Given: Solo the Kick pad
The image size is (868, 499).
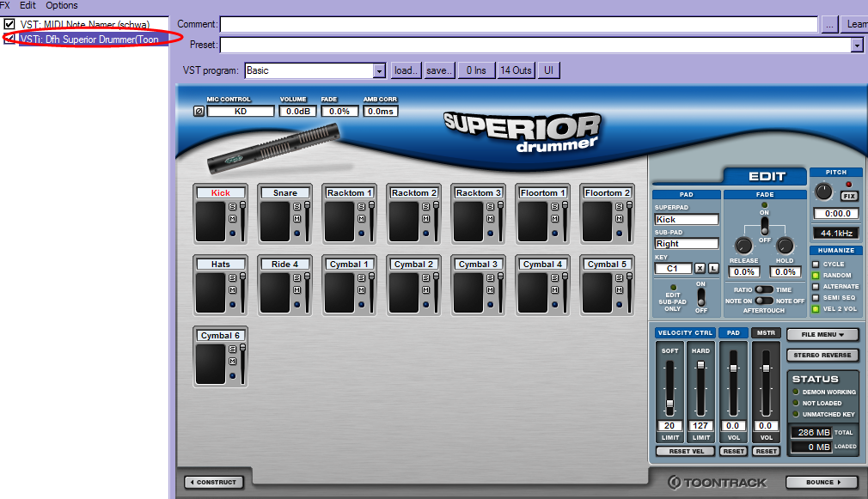Looking at the screenshot, I should 233,206.
